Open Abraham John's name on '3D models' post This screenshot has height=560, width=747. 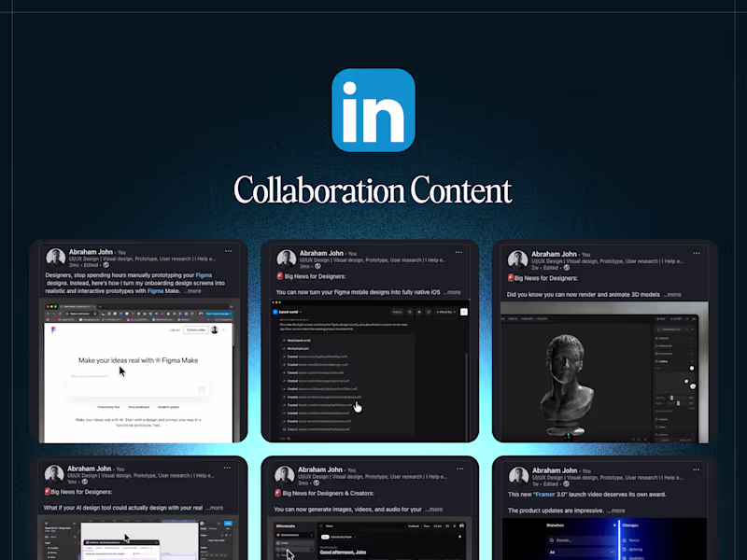pyautogui.click(x=554, y=254)
